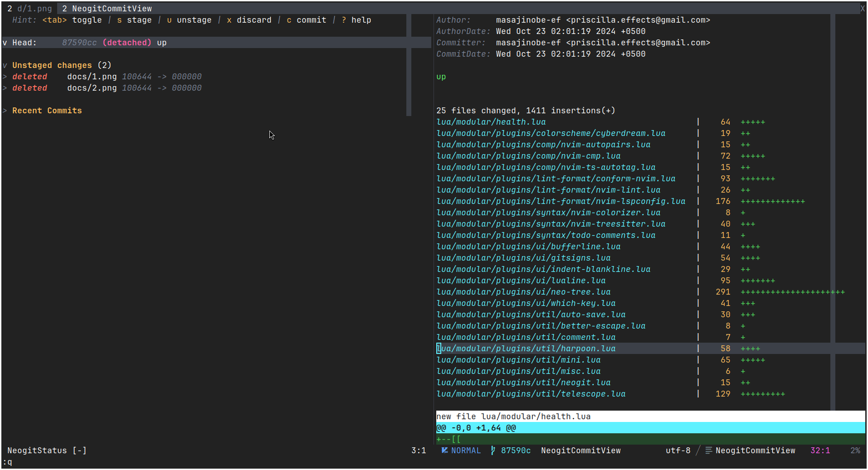Open nvim-lspconfig.lua file entry
868x470 pixels.
click(x=561, y=201)
